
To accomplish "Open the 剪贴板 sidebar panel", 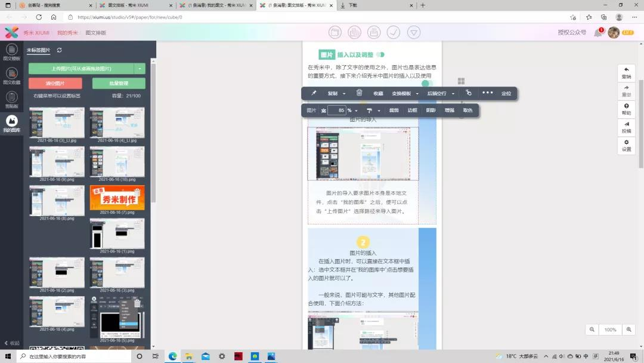I will pos(11,100).
